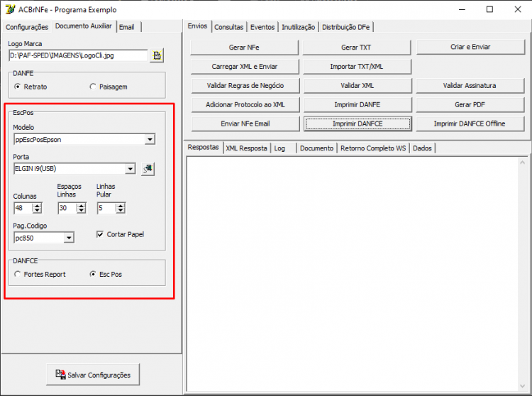532x396 pixels.
Task: Click Adicionar Protocolo ao XML
Action: pos(245,104)
